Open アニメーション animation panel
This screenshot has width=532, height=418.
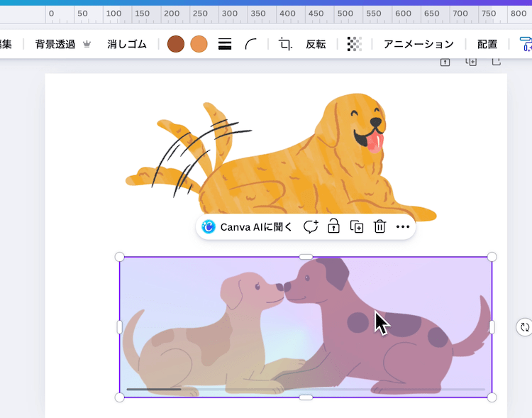pyautogui.click(x=419, y=44)
